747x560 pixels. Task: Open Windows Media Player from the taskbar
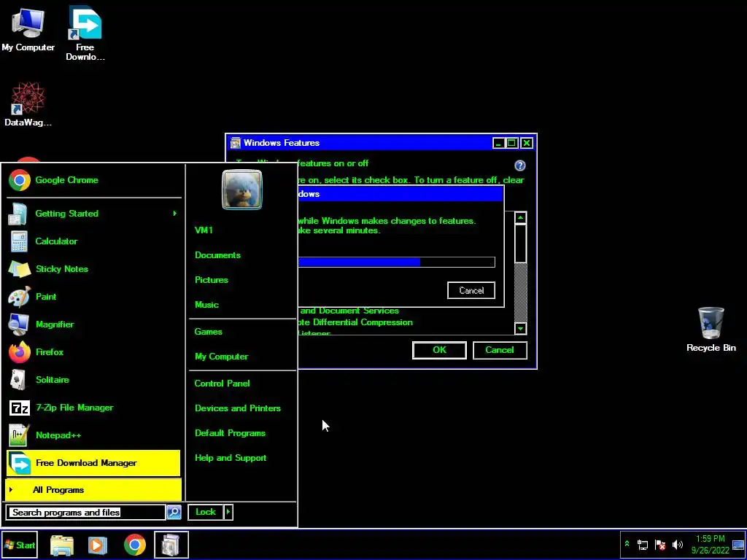(97, 545)
